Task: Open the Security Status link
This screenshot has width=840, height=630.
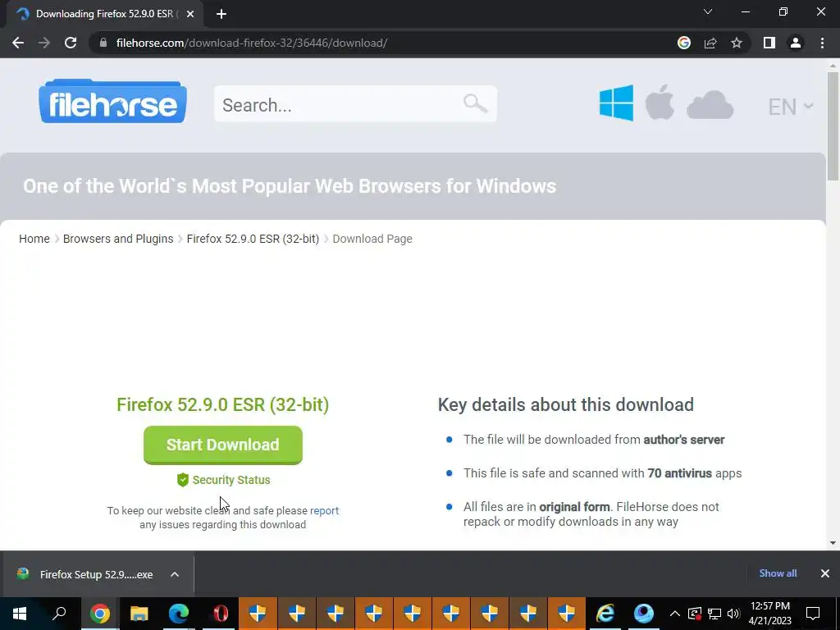Action: 223,480
